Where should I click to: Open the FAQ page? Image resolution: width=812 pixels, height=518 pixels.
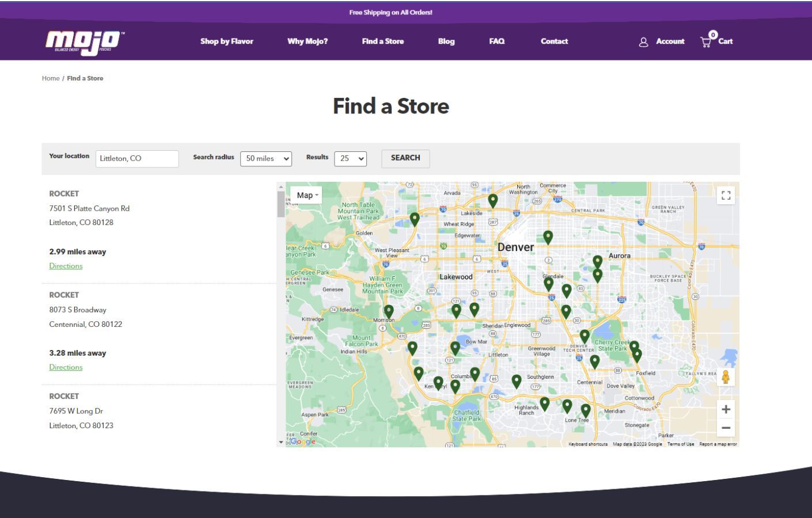point(497,41)
